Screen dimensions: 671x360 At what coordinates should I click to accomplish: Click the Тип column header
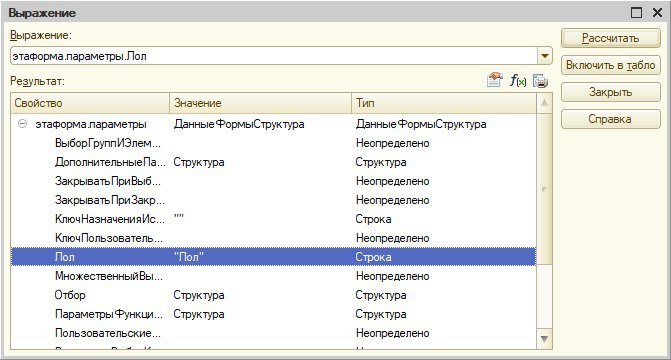coord(444,103)
